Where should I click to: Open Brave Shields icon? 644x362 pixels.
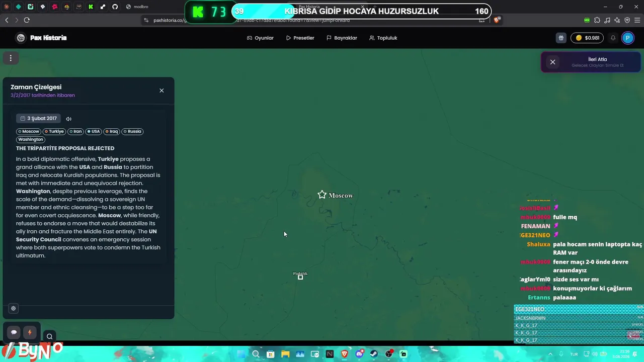coord(497,20)
